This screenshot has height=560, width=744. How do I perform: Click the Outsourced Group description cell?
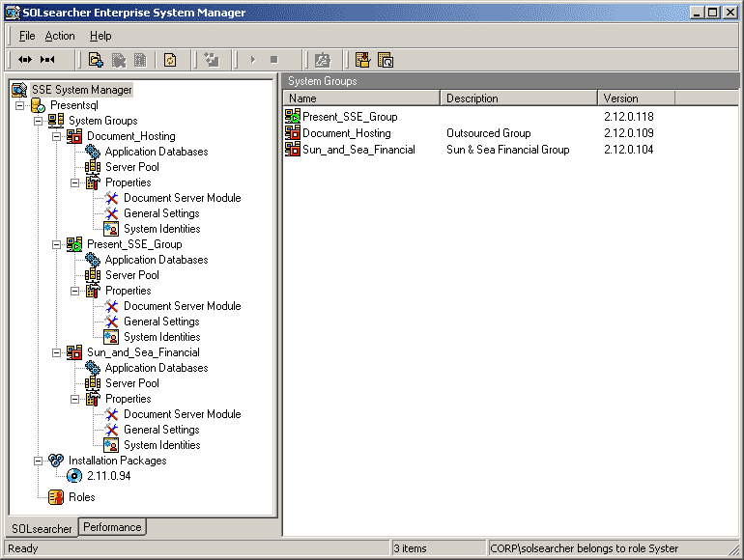point(488,133)
